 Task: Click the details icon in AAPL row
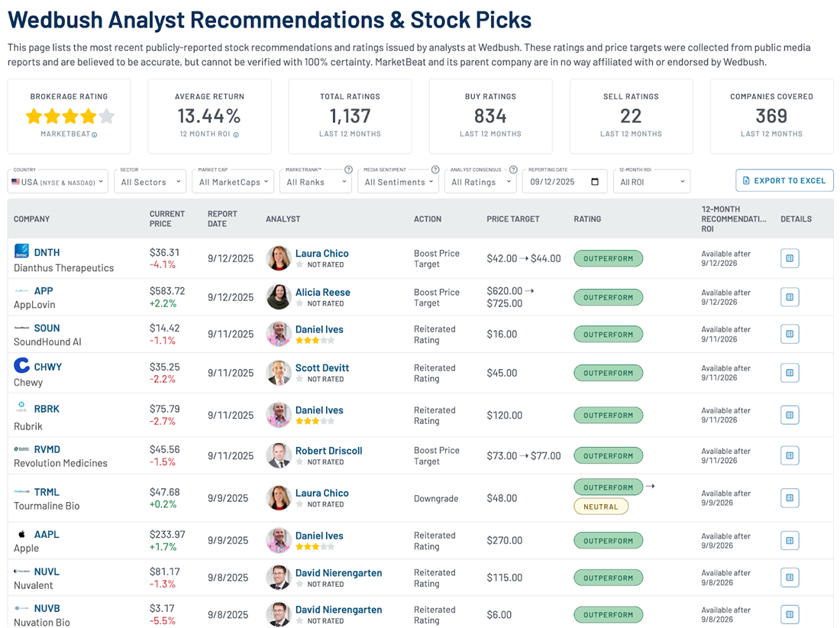790,540
